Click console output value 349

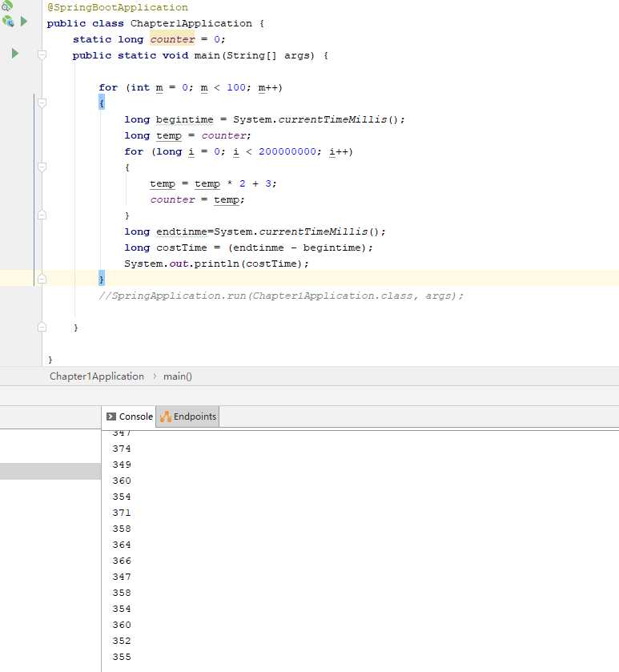pyautogui.click(x=122, y=465)
